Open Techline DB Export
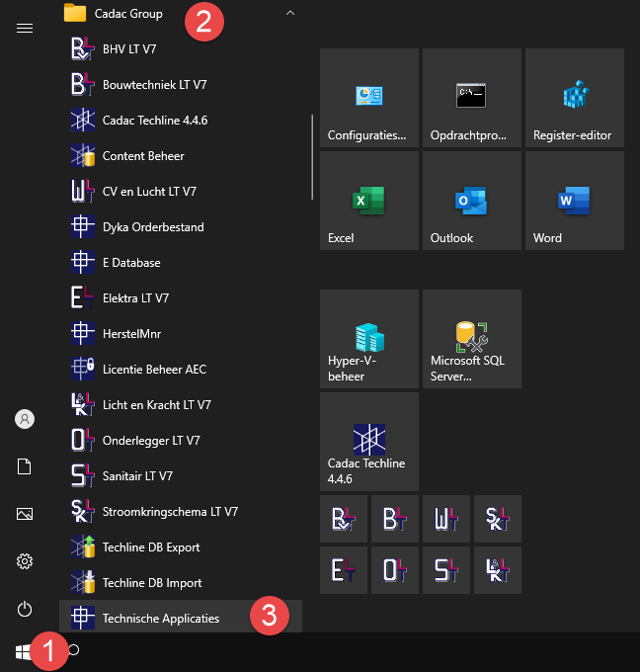 (x=181, y=546)
